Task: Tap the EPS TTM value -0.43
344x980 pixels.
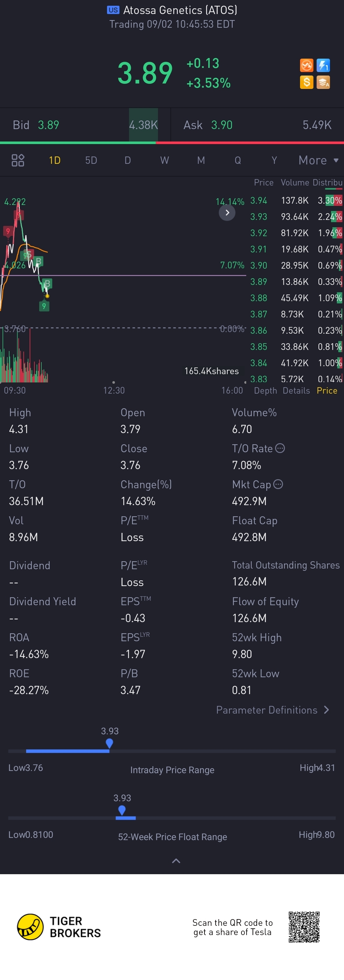Action: point(133,618)
